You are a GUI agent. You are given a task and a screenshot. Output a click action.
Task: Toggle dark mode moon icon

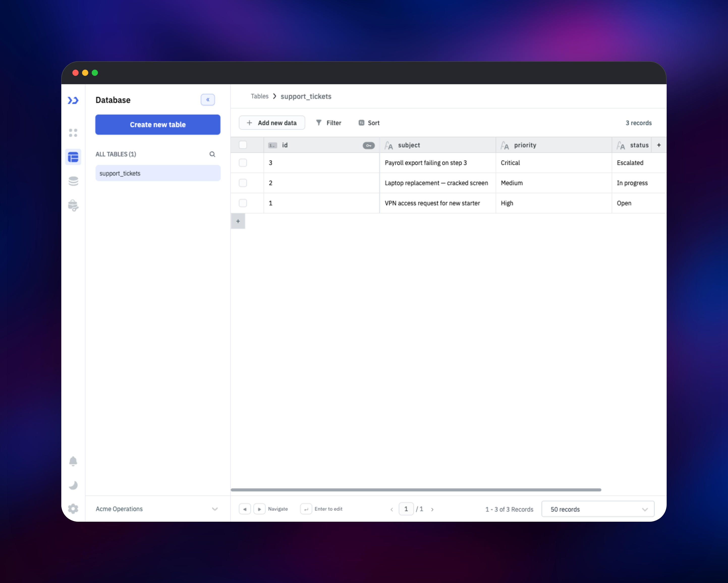pyautogui.click(x=73, y=485)
